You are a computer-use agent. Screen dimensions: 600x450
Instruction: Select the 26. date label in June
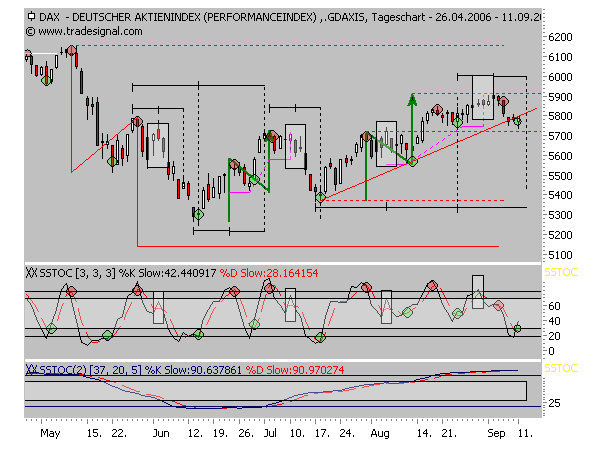point(246,433)
